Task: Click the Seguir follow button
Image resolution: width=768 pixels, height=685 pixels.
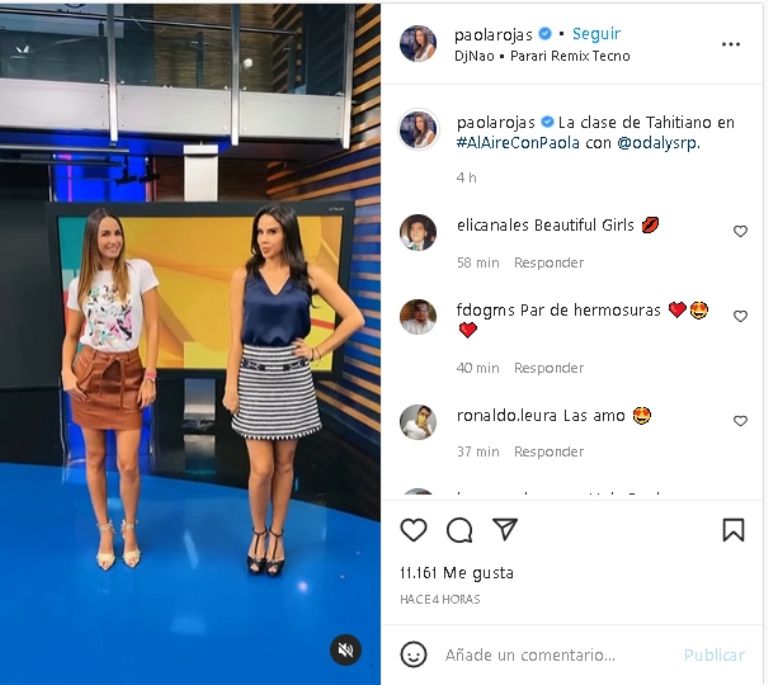Action: coord(596,34)
